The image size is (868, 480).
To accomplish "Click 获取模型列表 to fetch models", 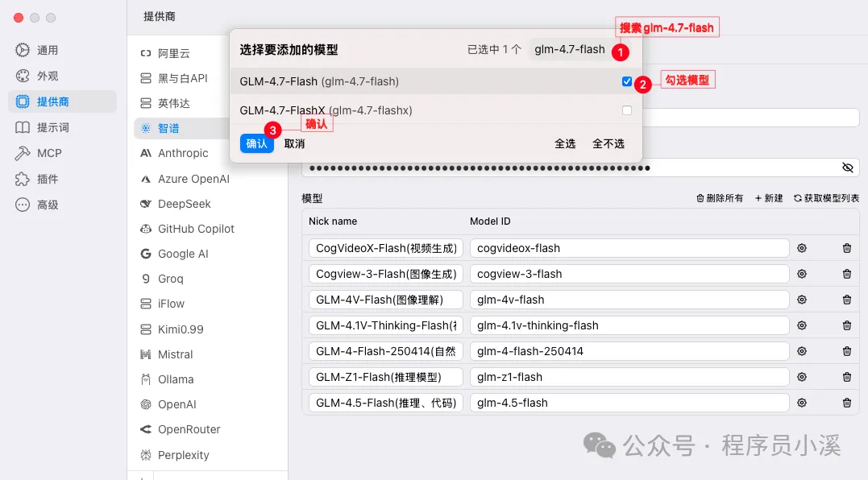I will tap(826, 198).
